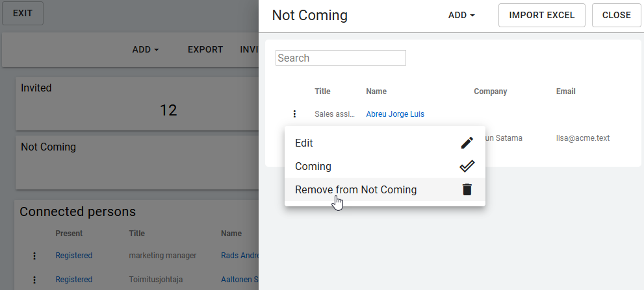Click the trash icon in context menu
This screenshot has width=644, height=290.
(467, 190)
